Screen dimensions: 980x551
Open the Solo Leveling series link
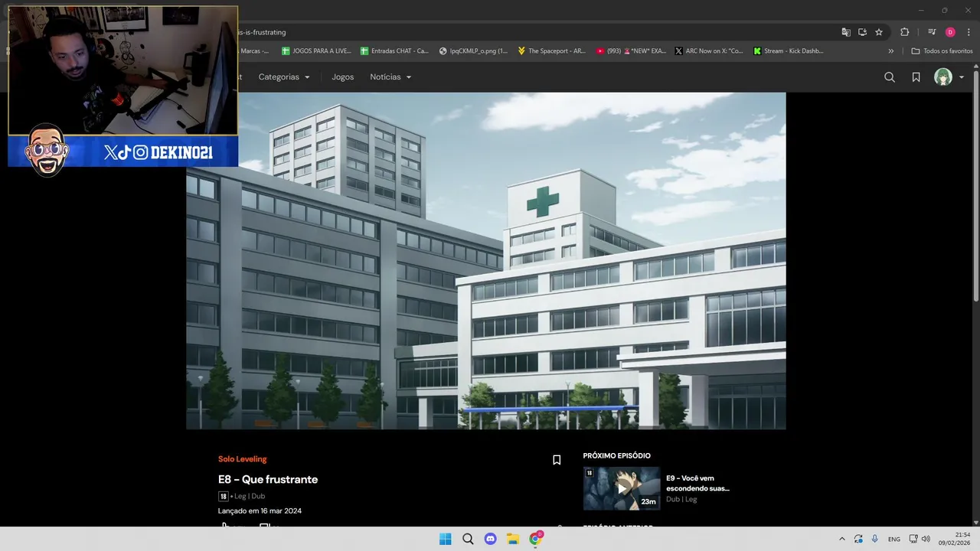pos(243,459)
